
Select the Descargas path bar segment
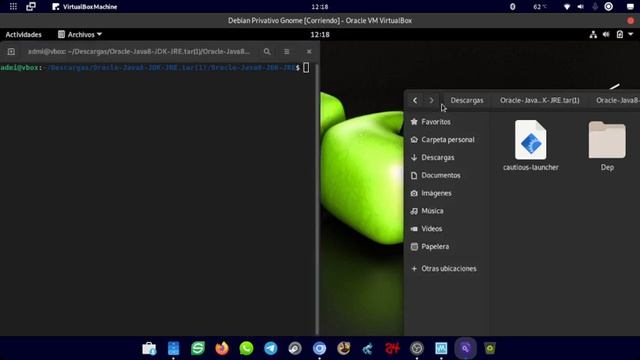[467, 100]
